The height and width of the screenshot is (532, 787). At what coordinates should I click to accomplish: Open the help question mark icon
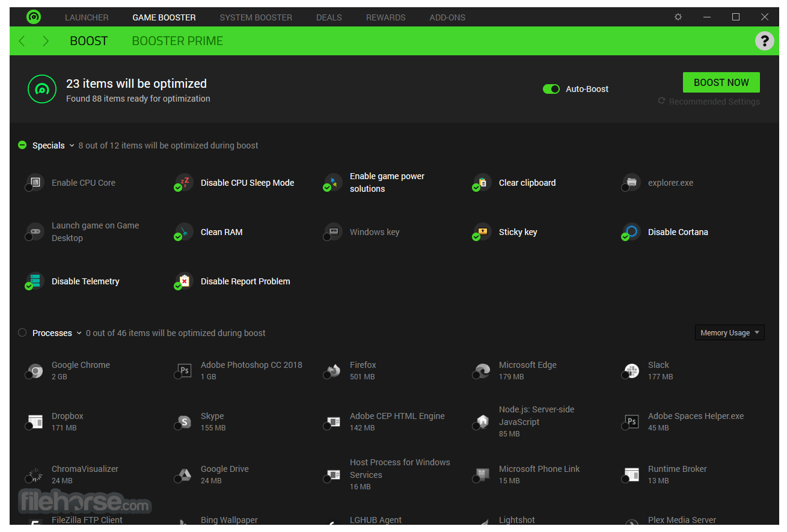[764, 41]
